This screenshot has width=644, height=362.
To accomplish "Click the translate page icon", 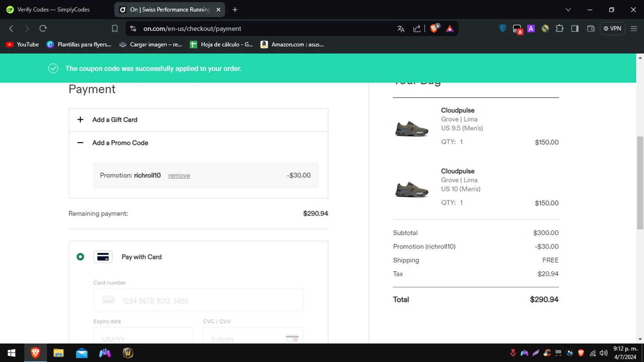I will 401,29.
